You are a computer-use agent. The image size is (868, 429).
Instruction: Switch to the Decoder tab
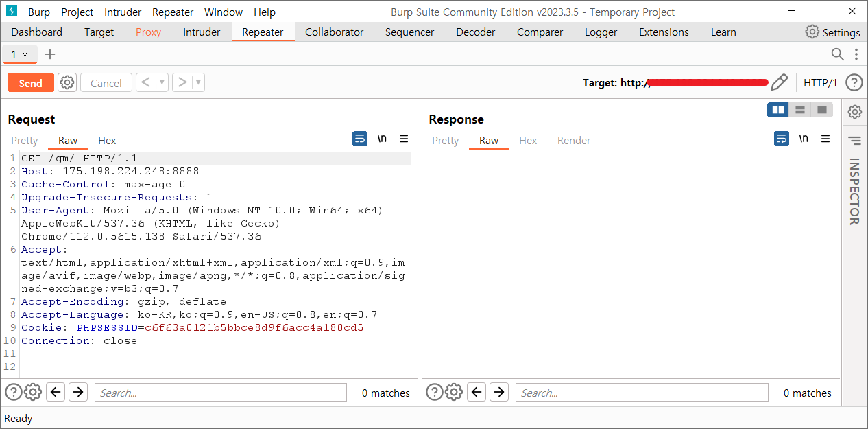pos(476,32)
